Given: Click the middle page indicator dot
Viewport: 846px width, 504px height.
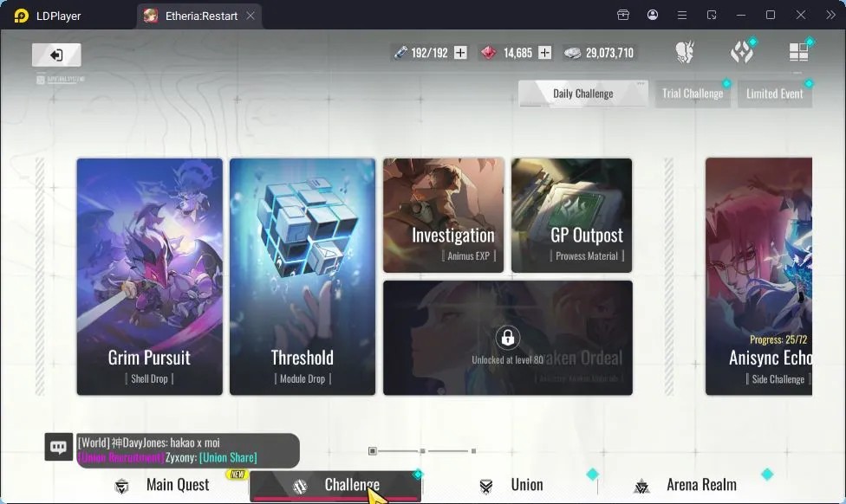Looking at the screenshot, I should tap(422, 450).
